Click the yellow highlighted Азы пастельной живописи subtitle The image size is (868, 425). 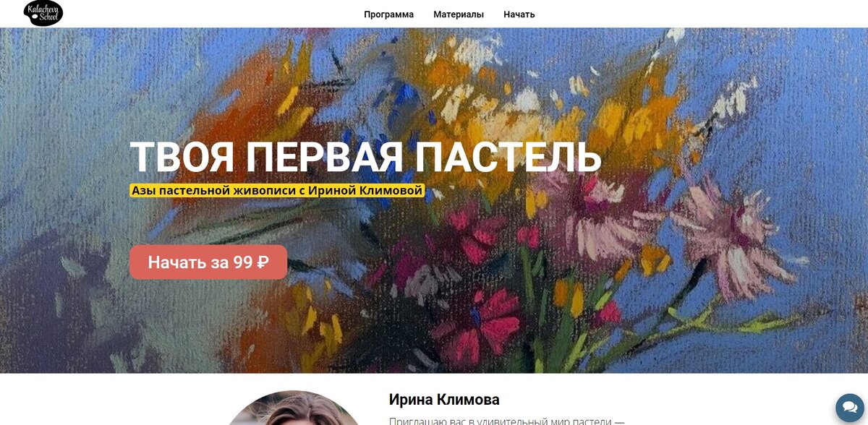[277, 191]
